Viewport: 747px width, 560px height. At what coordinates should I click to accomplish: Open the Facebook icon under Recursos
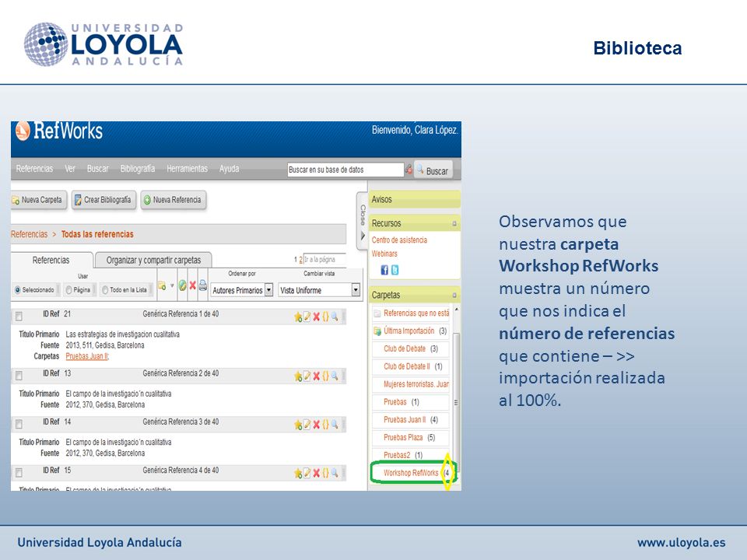(x=384, y=270)
